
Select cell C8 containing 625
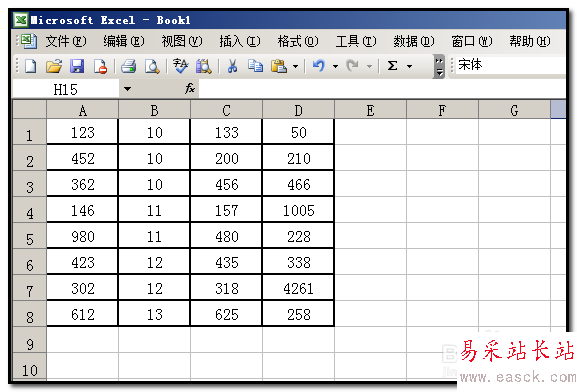(x=226, y=314)
